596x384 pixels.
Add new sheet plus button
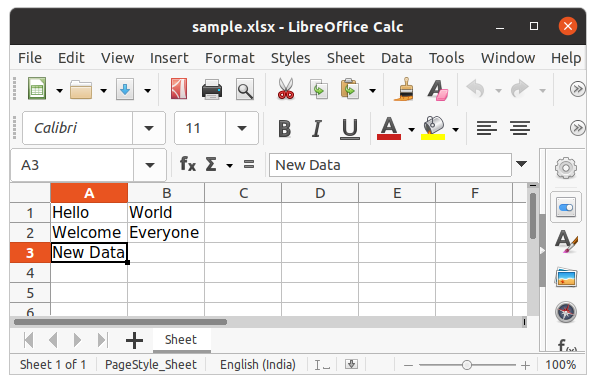(134, 340)
